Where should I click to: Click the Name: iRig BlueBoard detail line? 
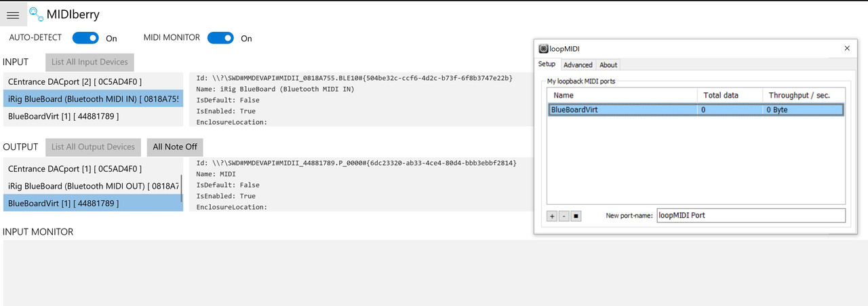[x=275, y=89]
